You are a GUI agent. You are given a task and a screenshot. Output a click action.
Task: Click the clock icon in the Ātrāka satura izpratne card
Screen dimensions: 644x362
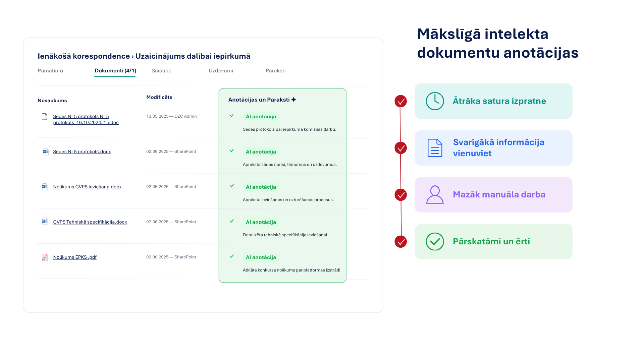pos(435,101)
